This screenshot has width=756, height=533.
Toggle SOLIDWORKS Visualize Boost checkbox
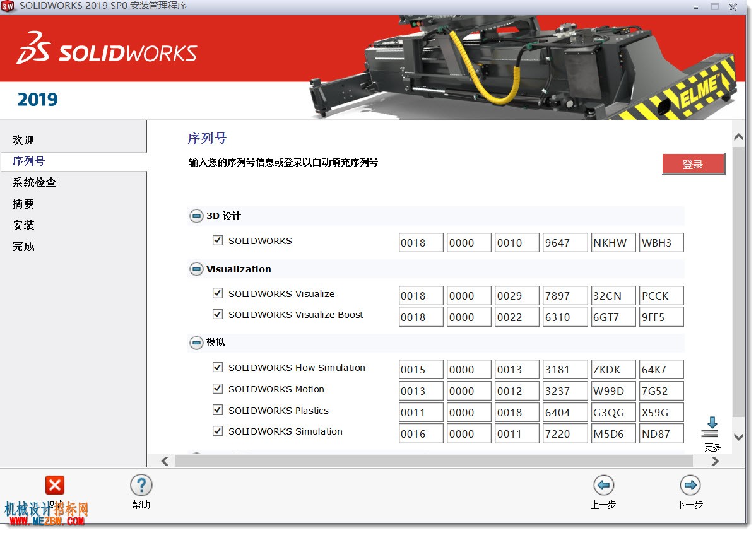coord(218,314)
